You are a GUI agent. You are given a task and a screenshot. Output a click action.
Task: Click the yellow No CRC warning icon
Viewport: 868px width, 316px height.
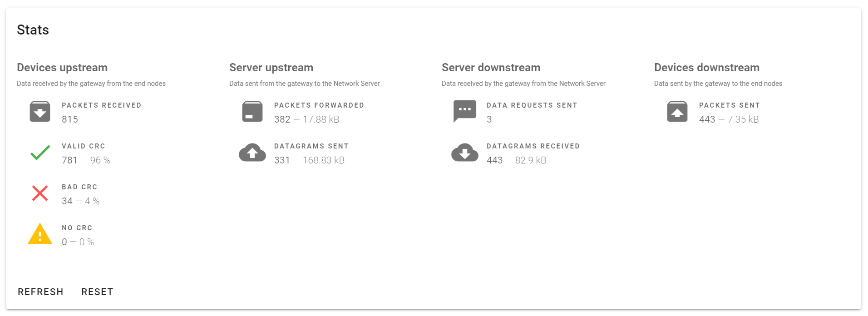pos(40,234)
